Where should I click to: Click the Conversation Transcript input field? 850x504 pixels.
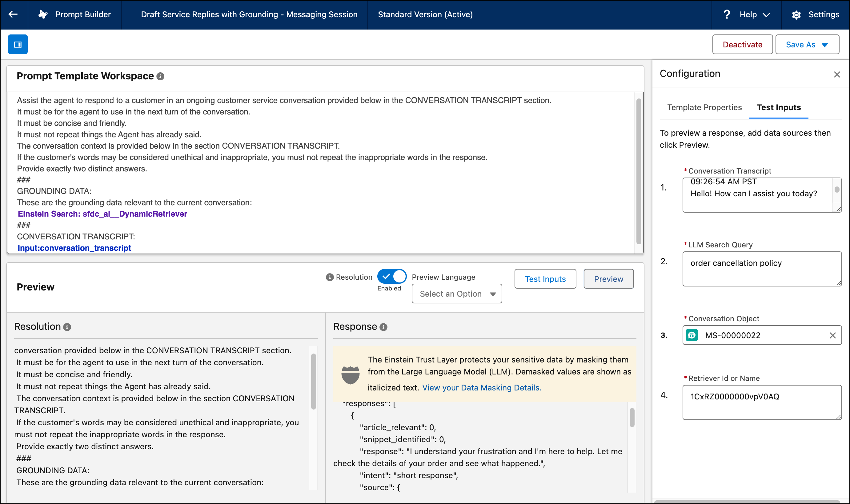[762, 195]
